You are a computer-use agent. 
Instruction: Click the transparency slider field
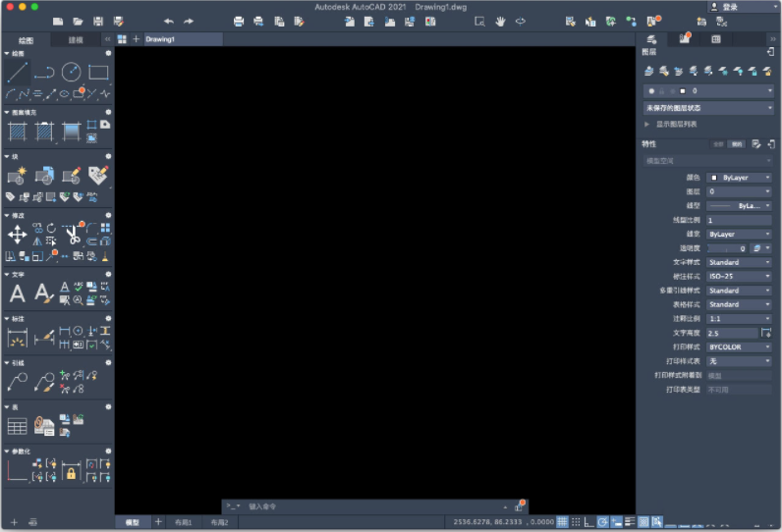click(727, 248)
